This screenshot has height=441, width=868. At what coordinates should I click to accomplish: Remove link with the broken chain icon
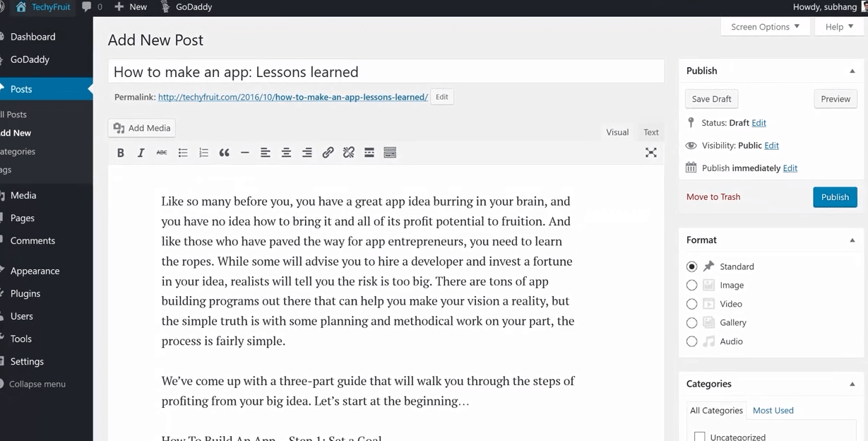pos(348,153)
